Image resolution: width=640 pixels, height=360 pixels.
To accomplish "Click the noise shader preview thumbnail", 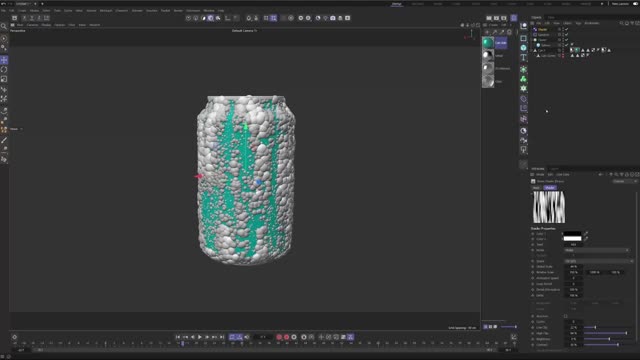I will tap(549, 207).
